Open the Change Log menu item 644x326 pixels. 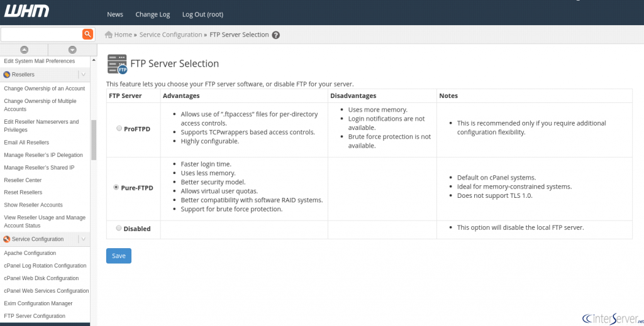pyautogui.click(x=152, y=14)
